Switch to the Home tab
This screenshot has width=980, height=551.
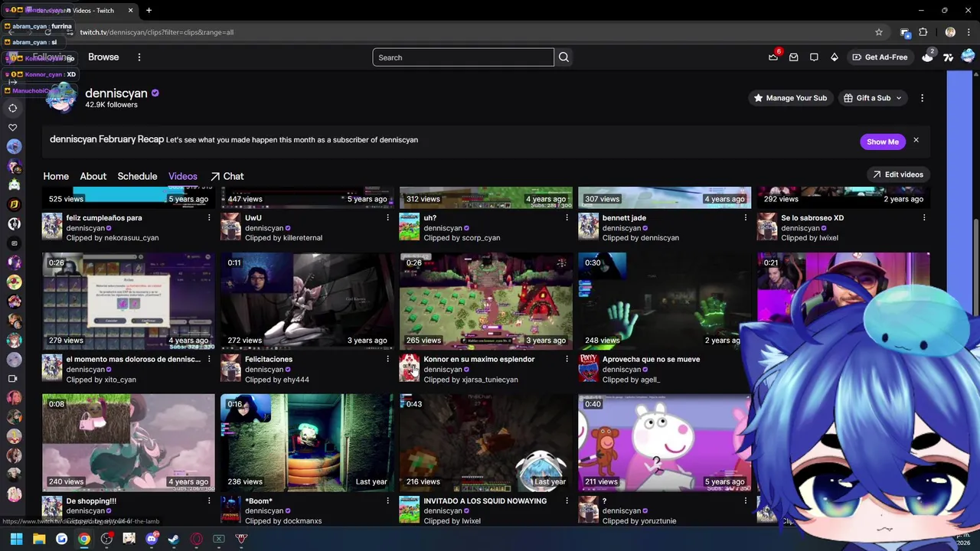pos(56,176)
